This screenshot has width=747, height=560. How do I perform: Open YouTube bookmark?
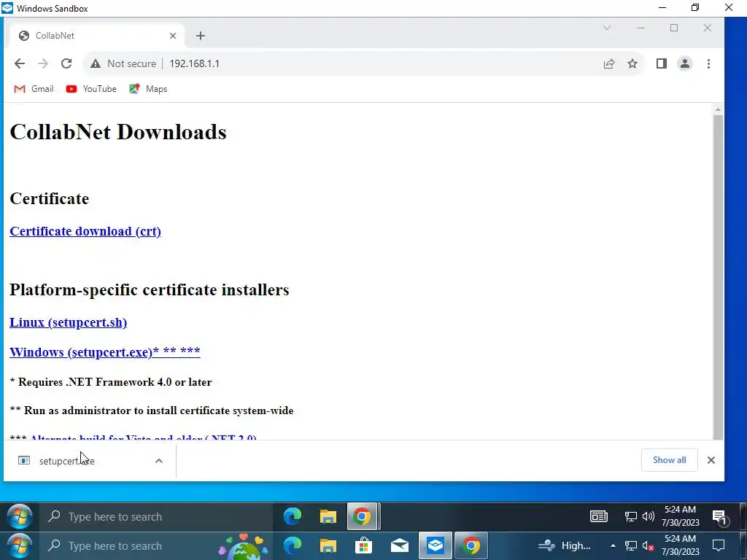click(91, 89)
